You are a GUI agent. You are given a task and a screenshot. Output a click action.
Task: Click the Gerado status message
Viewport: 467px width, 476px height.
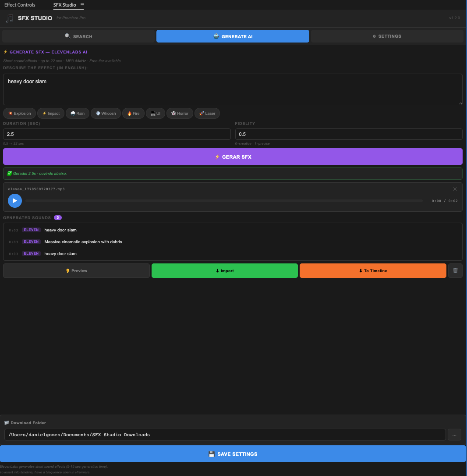233,174
